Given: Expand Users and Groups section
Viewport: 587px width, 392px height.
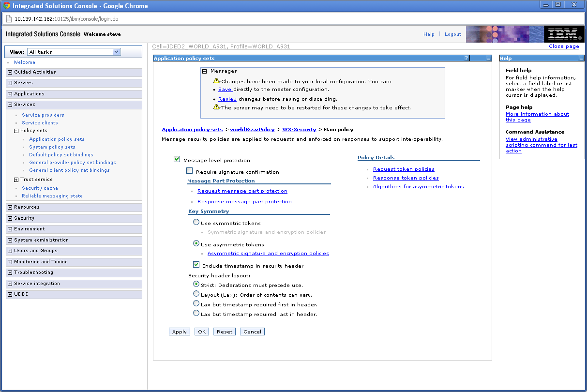Looking at the screenshot, I should click(x=10, y=251).
